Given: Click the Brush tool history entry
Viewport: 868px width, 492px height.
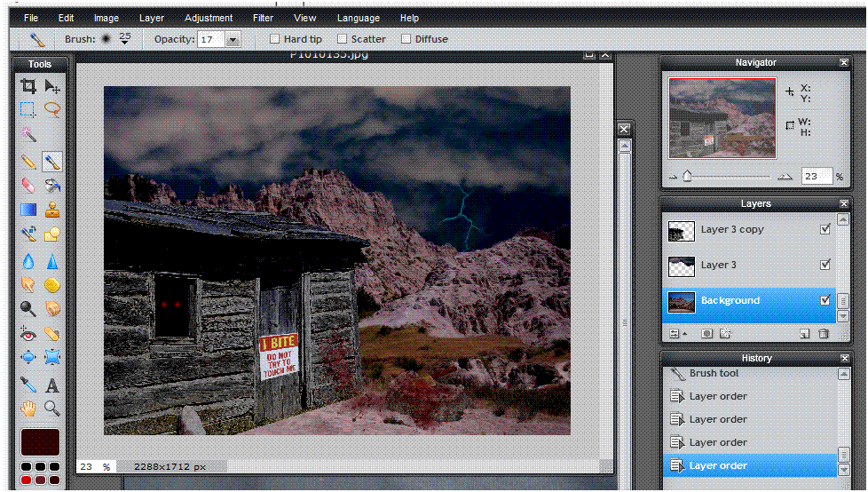Looking at the screenshot, I should 714,373.
